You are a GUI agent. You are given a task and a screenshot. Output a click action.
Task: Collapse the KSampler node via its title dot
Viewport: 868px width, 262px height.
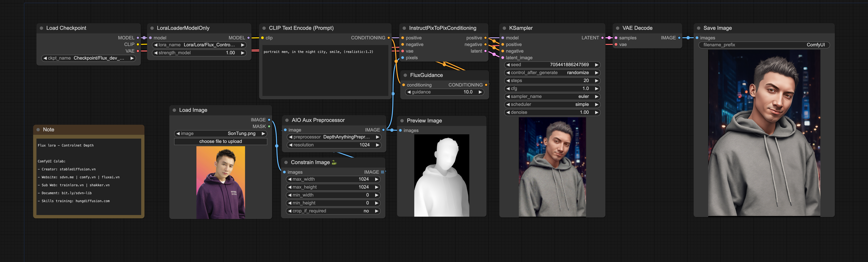[504, 28]
